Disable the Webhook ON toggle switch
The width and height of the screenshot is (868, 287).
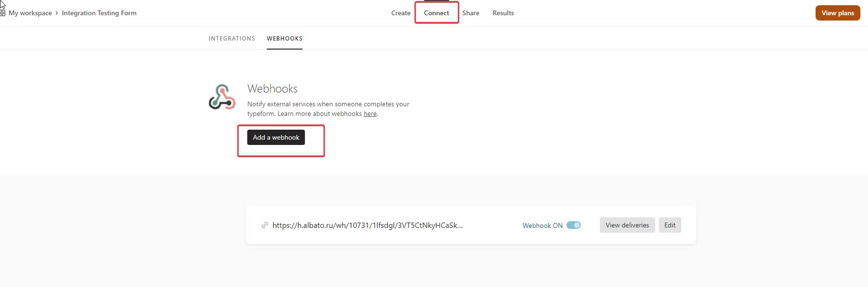[573, 225]
